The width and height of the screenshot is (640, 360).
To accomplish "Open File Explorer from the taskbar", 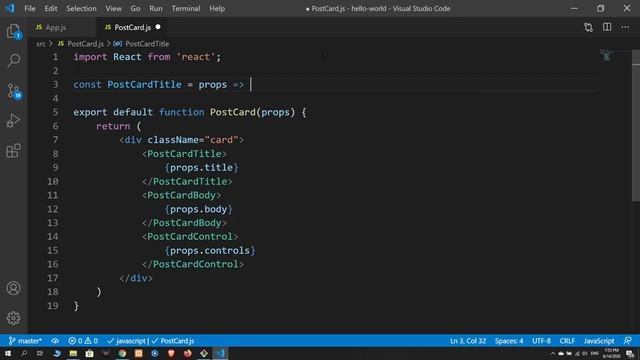I will click(73, 353).
